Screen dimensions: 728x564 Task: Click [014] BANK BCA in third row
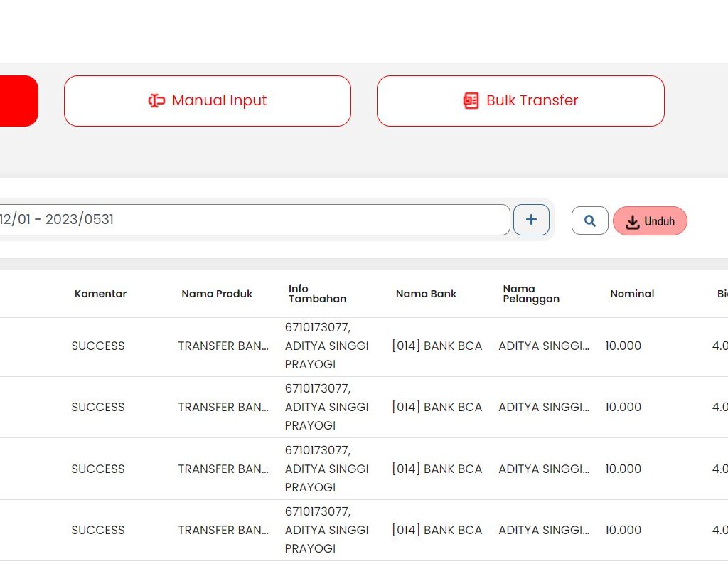(437, 469)
